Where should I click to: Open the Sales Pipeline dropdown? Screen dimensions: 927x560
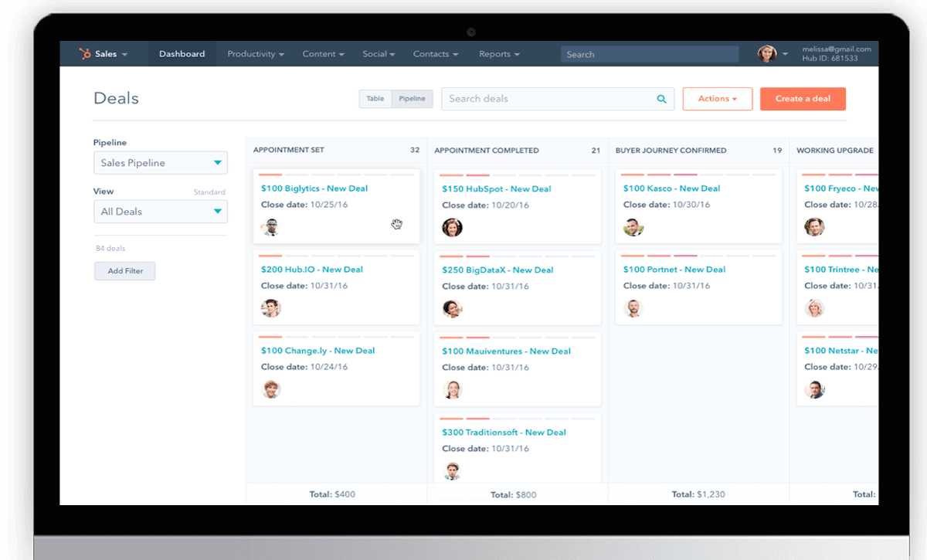click(161, 163)
